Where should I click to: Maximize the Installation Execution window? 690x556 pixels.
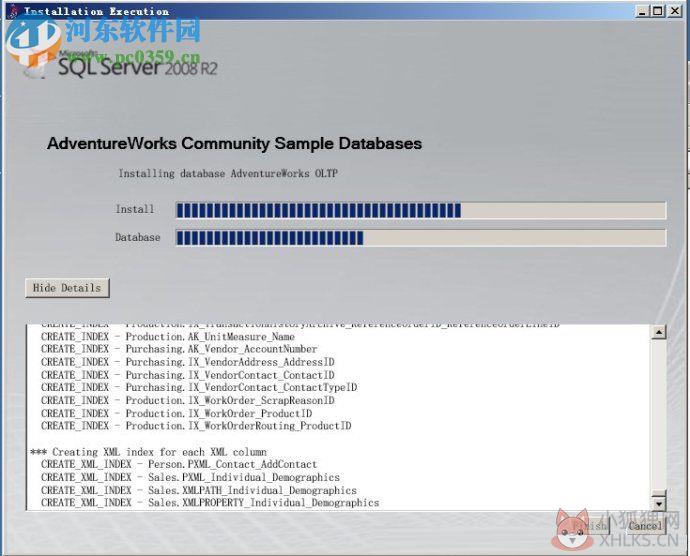[x=657, y=11]
